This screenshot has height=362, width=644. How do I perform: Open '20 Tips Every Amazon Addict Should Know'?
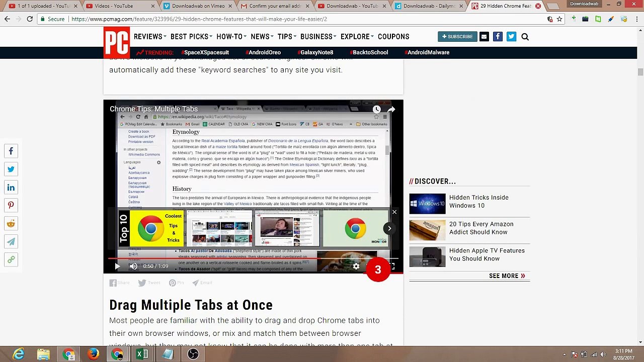tap(481, 228)
